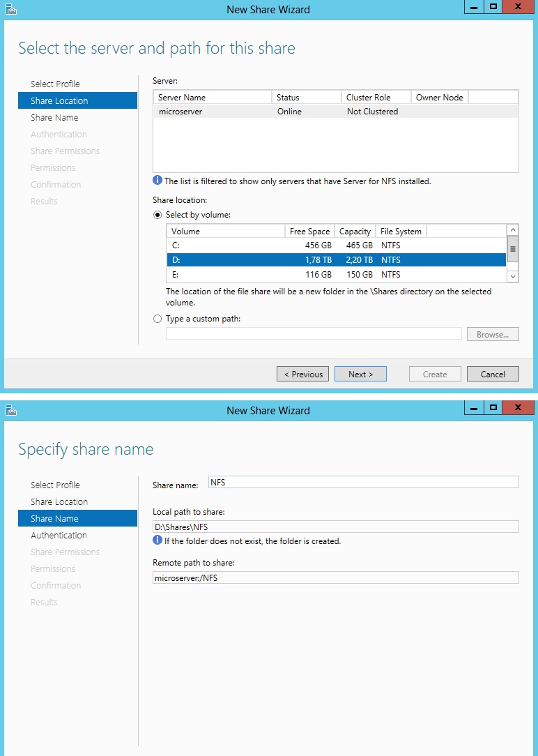Go to the Select Profile step in the top wizard
538x756 pixels.
click(55, 84)
